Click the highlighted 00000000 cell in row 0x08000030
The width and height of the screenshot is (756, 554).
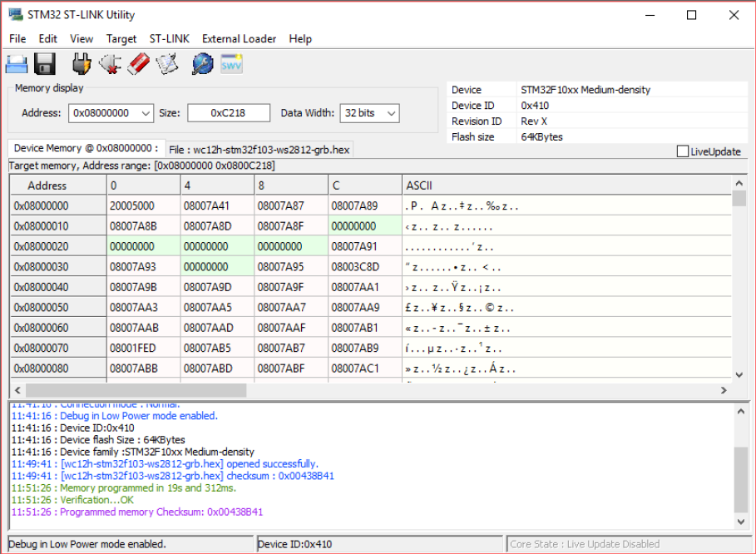tap(217, 267)
